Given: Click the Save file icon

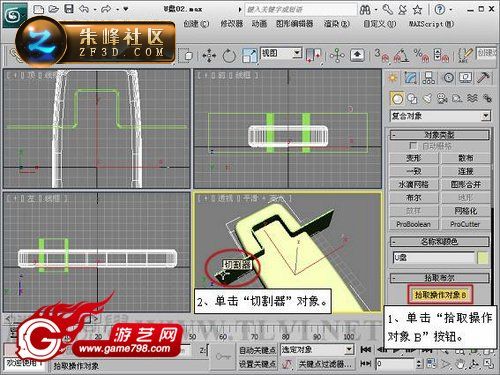Looking at the screenshot, I should point(69,9).
